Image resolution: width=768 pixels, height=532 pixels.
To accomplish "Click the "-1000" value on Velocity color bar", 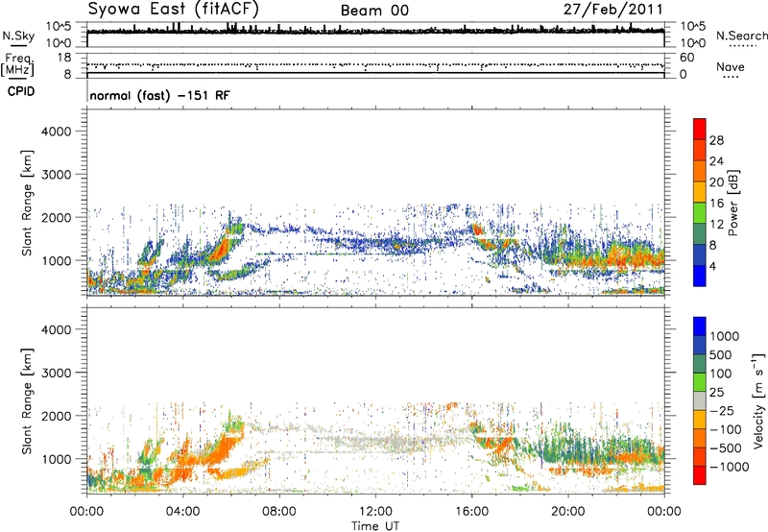I will 729,467.
